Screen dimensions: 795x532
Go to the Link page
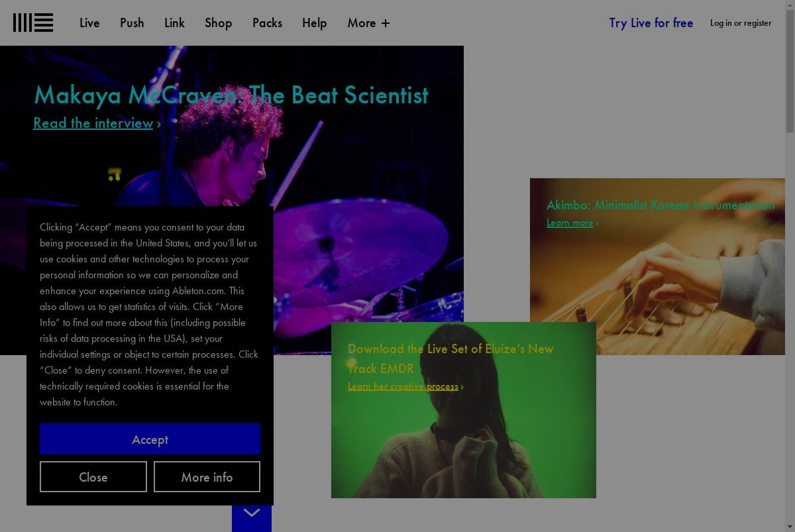tap(174, 23)
